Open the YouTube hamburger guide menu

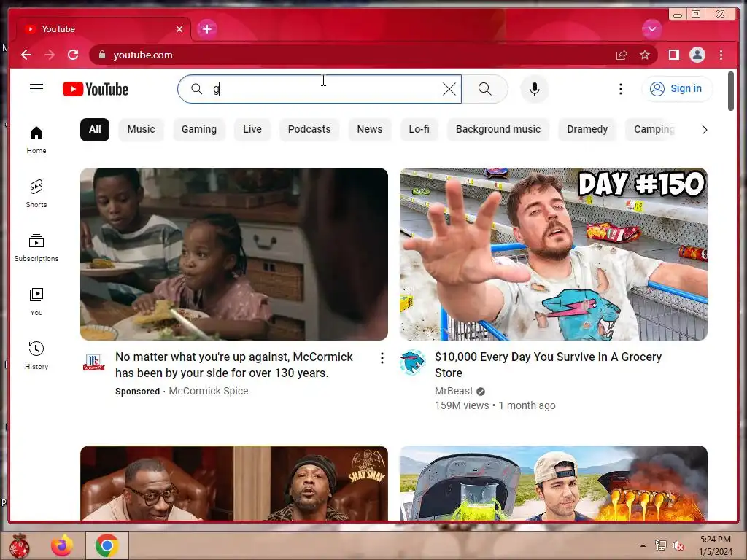coord(36,88)
